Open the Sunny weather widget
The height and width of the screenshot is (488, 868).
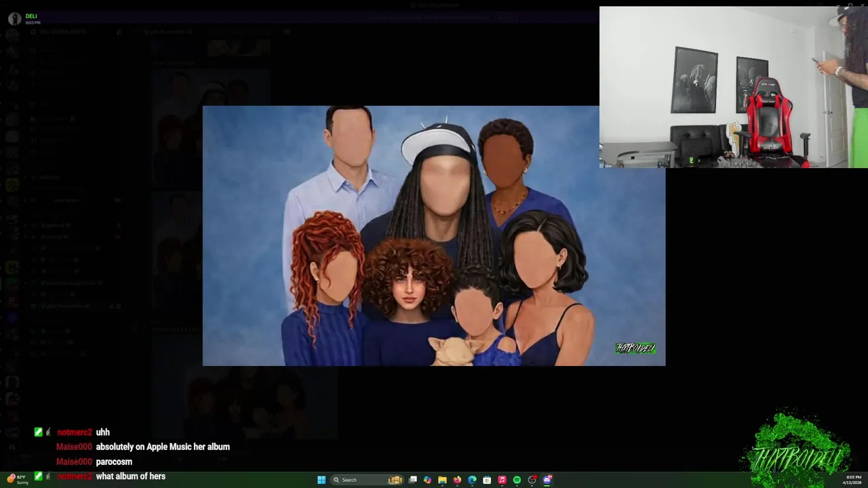click(x=18, y=480)
